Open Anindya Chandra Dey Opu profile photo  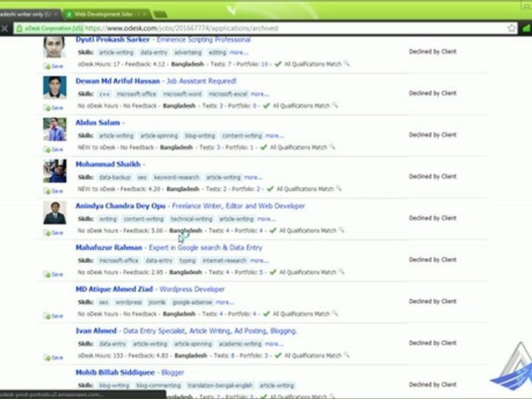click(55, 213)
